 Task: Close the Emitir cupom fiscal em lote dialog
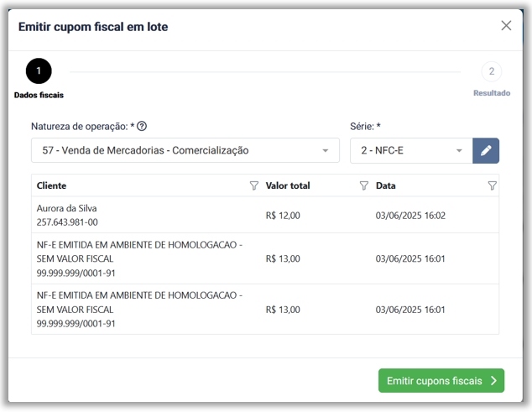pos(506,26)
